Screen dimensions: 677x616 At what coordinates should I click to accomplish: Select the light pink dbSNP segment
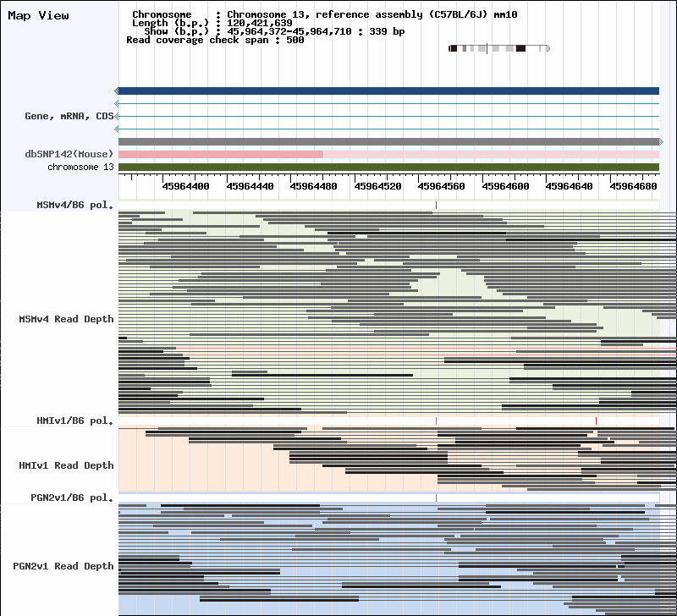pyautogui.click(x=492, y=154)
